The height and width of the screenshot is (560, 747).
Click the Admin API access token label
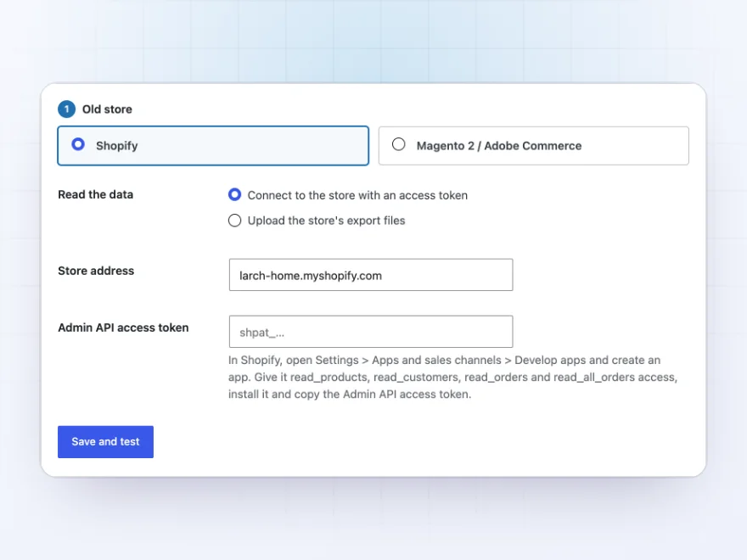[123, 328]
